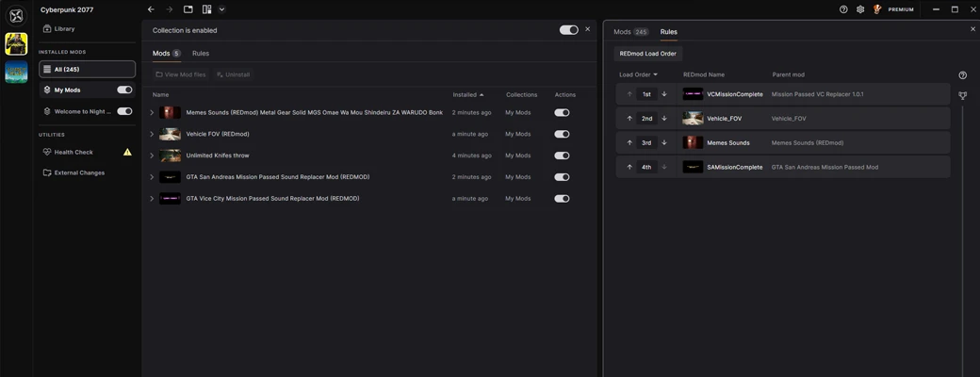980x377 pixels.
Task: Close the right rules panel
Action: pos(972,29)
